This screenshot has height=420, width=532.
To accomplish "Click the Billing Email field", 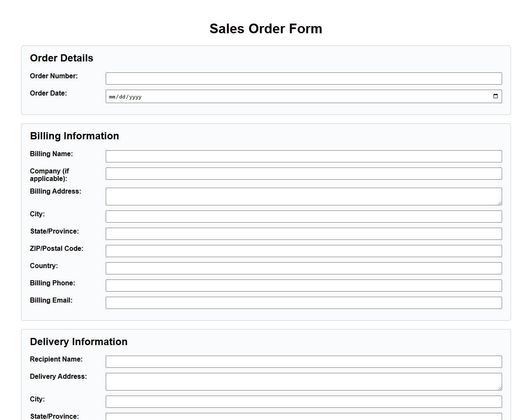I will (304, 303).
